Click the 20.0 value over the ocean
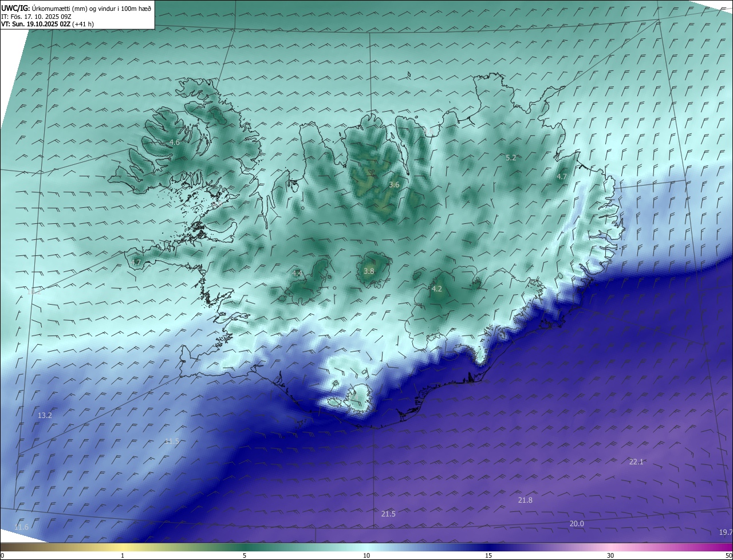Image resolution: width=733 pixels, height=560 pixels. tap(577, 523)
